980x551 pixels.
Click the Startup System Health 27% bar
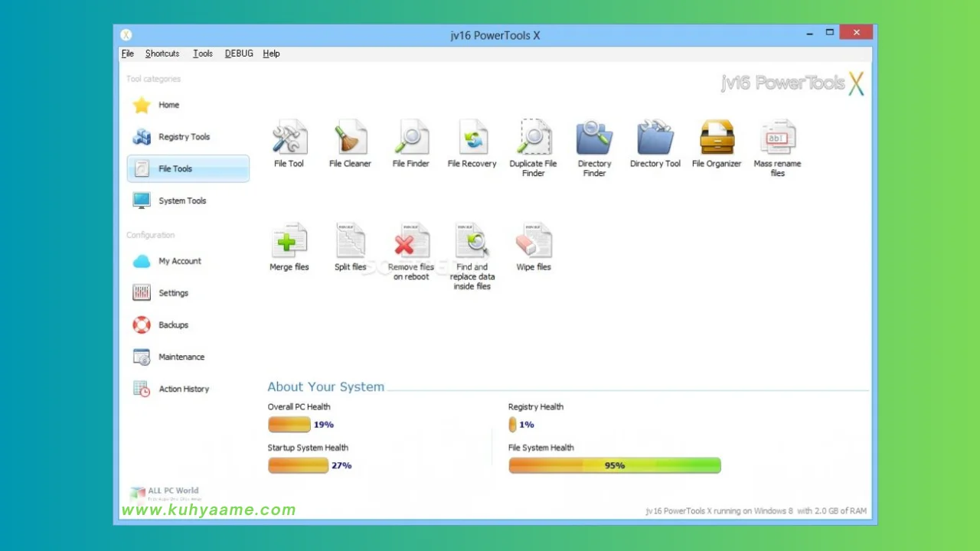click(x=298, y=465)
